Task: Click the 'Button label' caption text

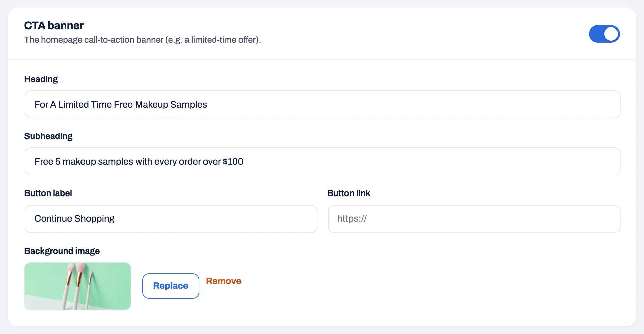Action: point(48,193)
